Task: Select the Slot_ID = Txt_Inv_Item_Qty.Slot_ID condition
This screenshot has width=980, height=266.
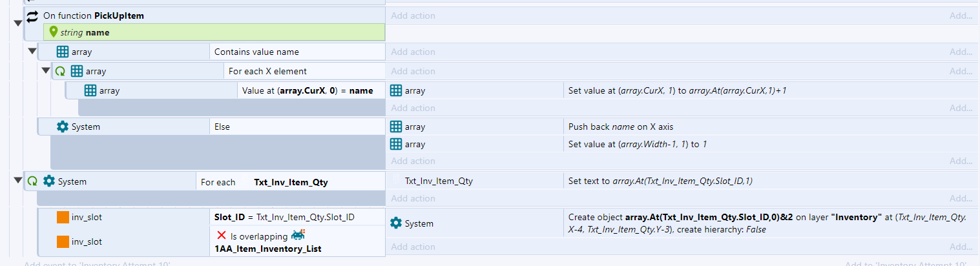Action: pyautogui.click(x=284, y=217)
